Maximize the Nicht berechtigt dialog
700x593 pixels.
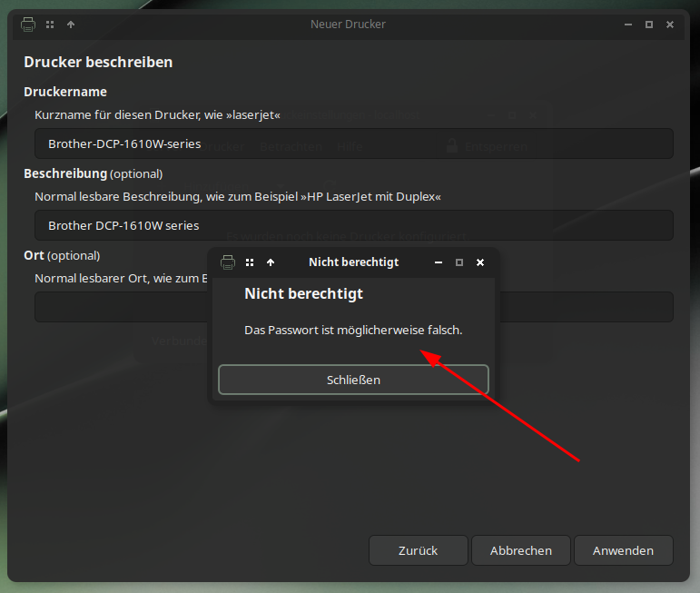click(459, 262)
